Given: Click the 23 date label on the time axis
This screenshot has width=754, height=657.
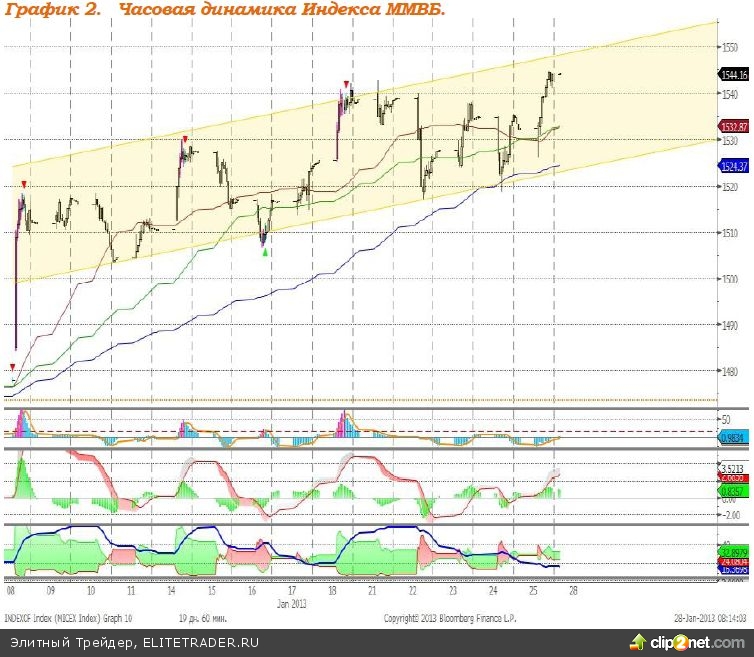Looking at the screenshot, I should [x=453, y=591].
